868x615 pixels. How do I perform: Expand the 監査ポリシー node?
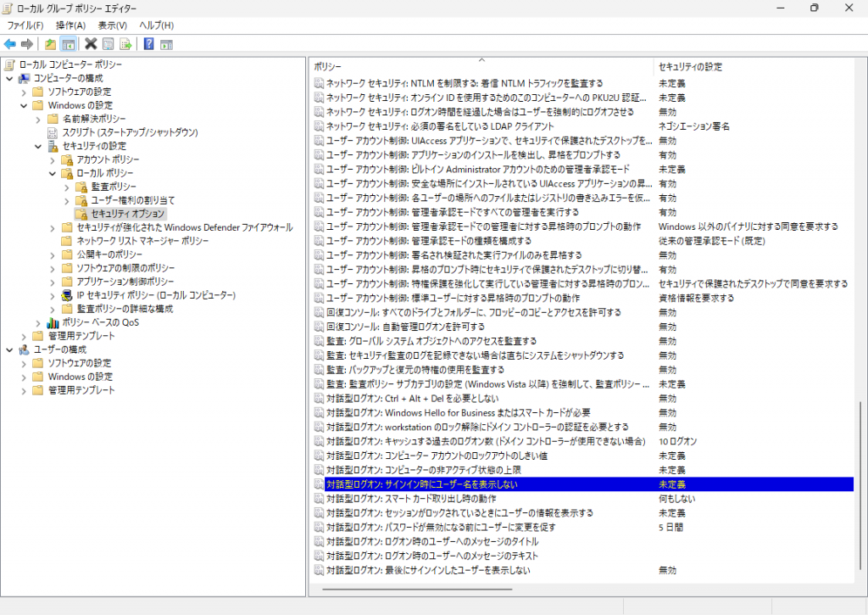[67, 187]
